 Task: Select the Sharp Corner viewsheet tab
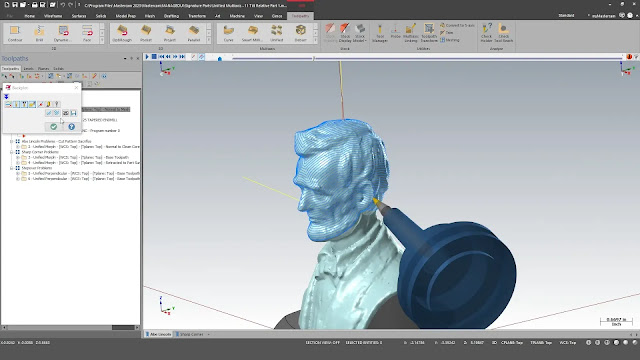[189, 334]
